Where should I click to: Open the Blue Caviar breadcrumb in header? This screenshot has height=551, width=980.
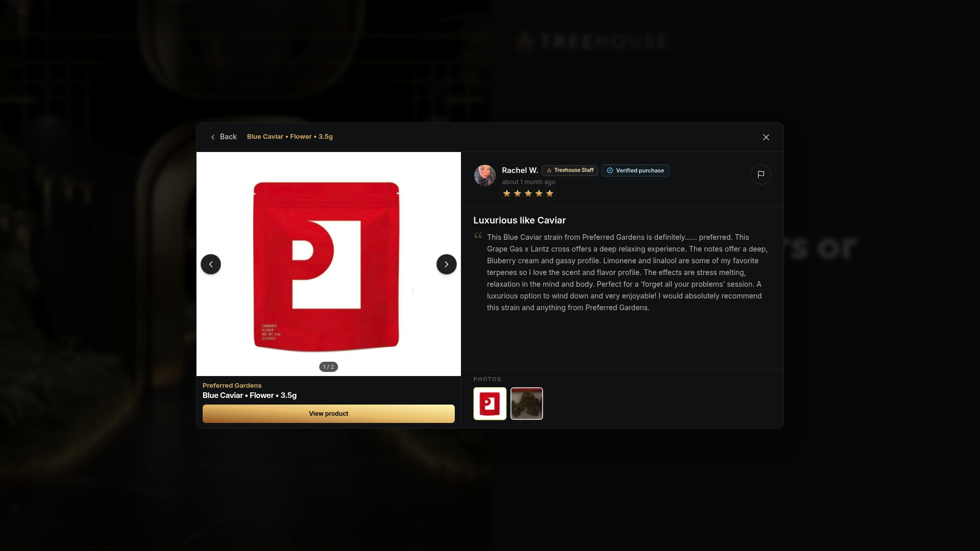[x=290, y=137]
